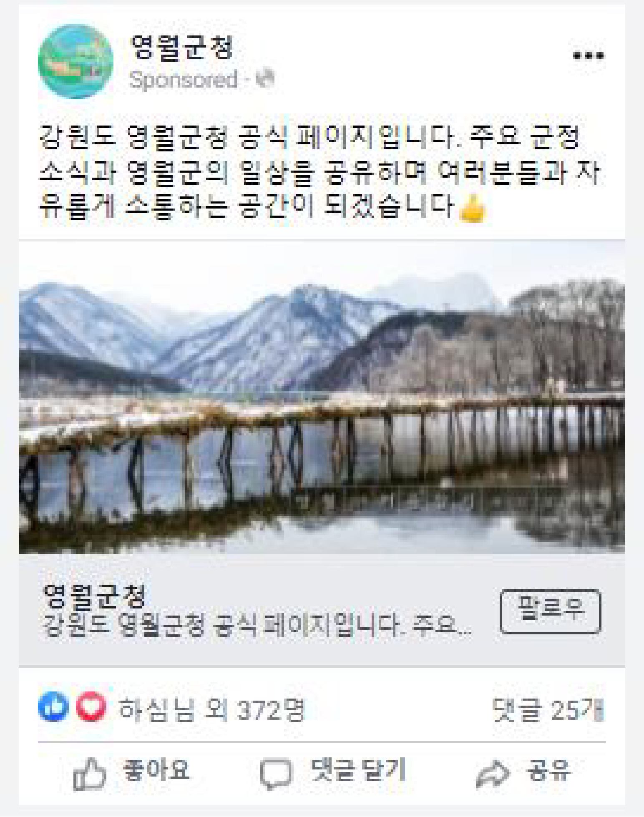Screen dimensions: 644x817
Task: Click the 영월군청 profile picture
Action: (x=75, y=61)
